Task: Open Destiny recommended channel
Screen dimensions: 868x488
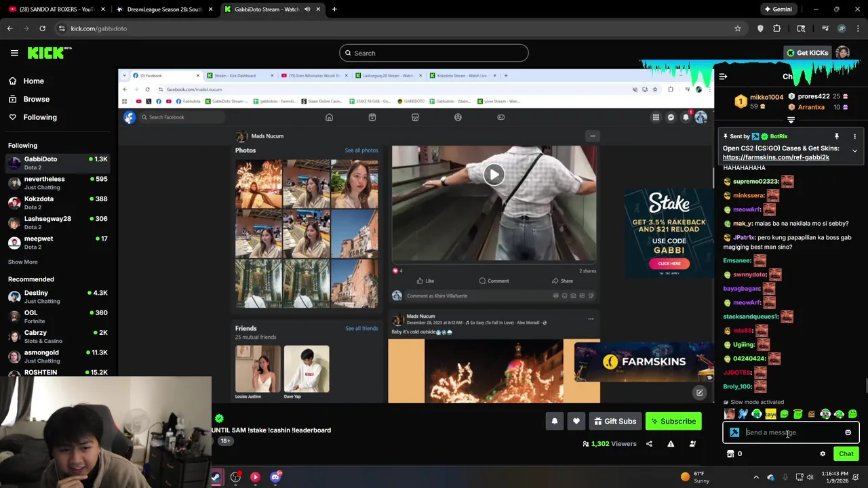Action: click(58, 297)
